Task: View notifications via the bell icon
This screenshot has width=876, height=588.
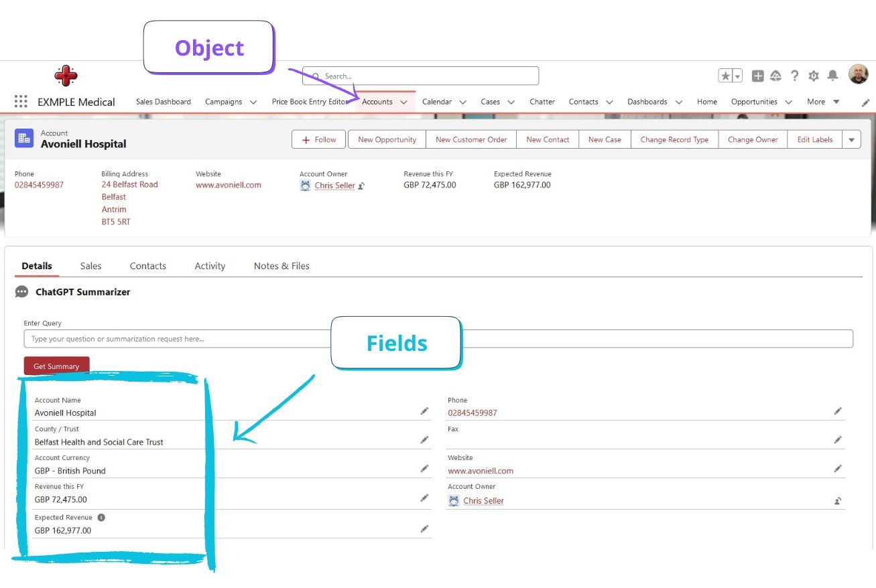Action: (x=832, y=76)
